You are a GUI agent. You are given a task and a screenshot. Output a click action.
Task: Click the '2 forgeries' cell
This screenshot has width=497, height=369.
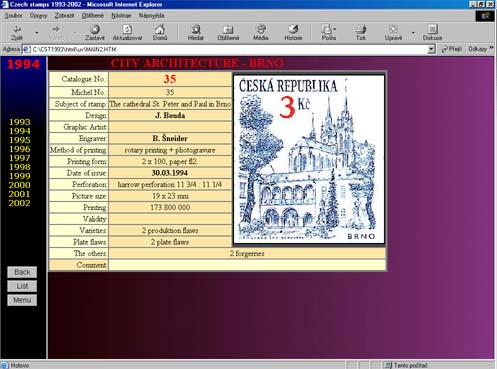point(247,254)
